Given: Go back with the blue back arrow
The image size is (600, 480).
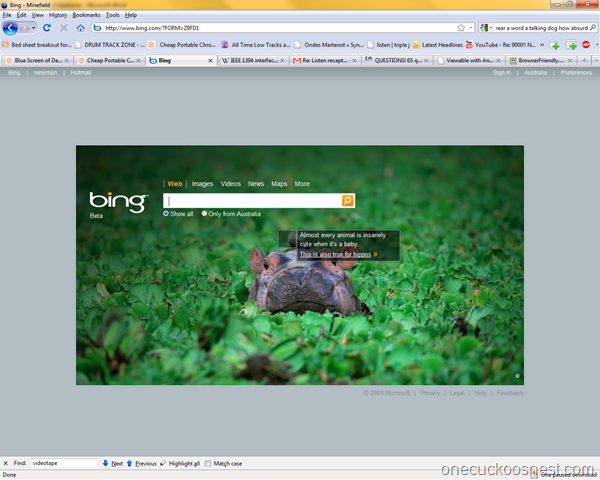Looking at the screenshot, I should click(10, 28).
